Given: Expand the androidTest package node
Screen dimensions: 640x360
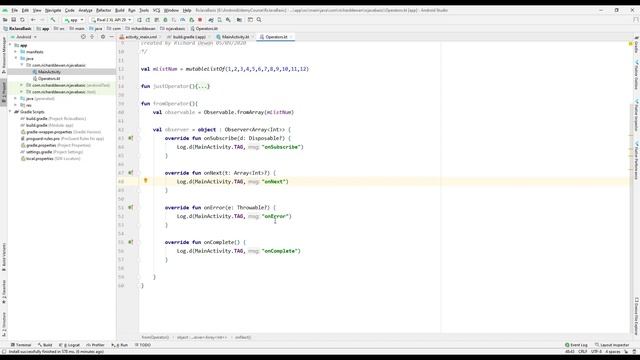Looking at the screenshot, I should (22, 85).
